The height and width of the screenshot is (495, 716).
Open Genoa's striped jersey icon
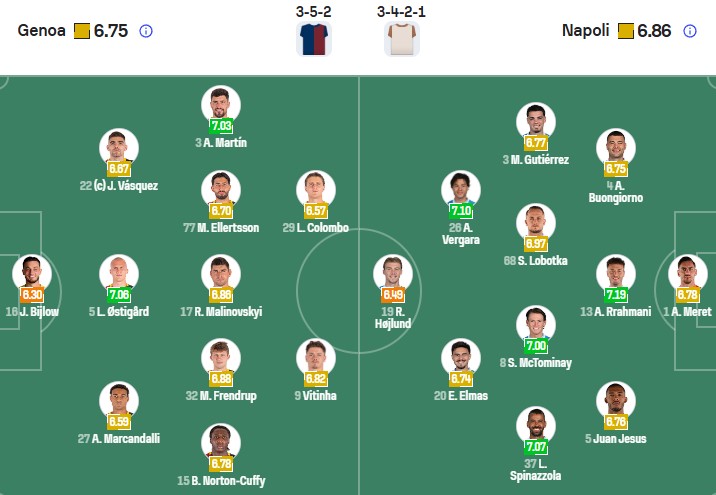click(314, 38)
